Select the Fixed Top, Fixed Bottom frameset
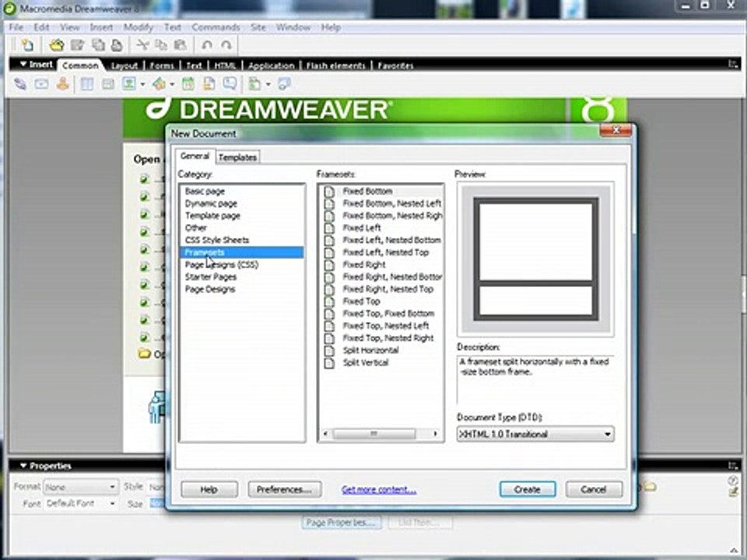Image resolution: width=747 pixels, height=560 pixels. [x=389, y=313]
